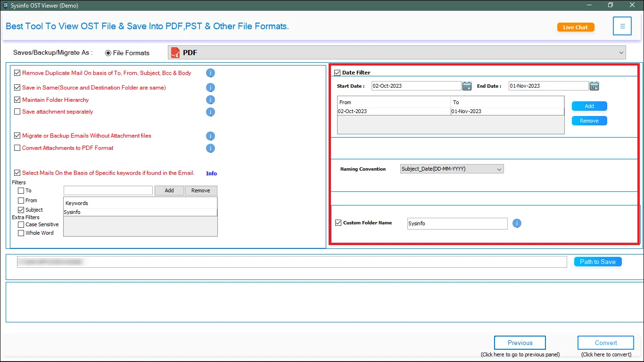Screen dimensions: 644x362
Task: Click info icon beside Remove Duplicate Mail
Action: 211,73
